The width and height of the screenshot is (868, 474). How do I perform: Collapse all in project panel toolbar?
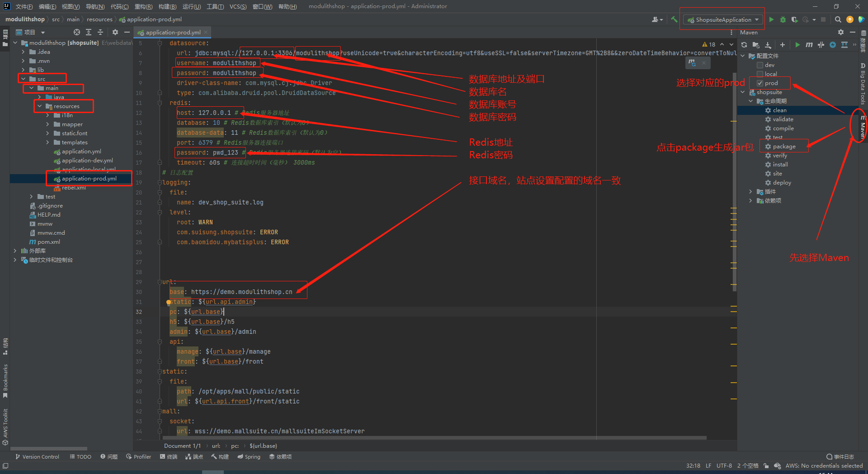pos(100,32)
